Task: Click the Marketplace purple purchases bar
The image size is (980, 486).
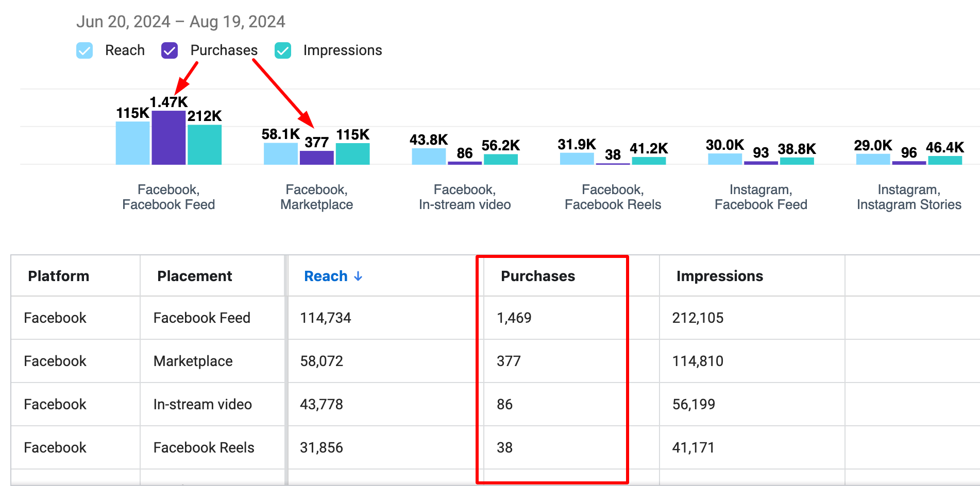Action: (x=317, y=158)
